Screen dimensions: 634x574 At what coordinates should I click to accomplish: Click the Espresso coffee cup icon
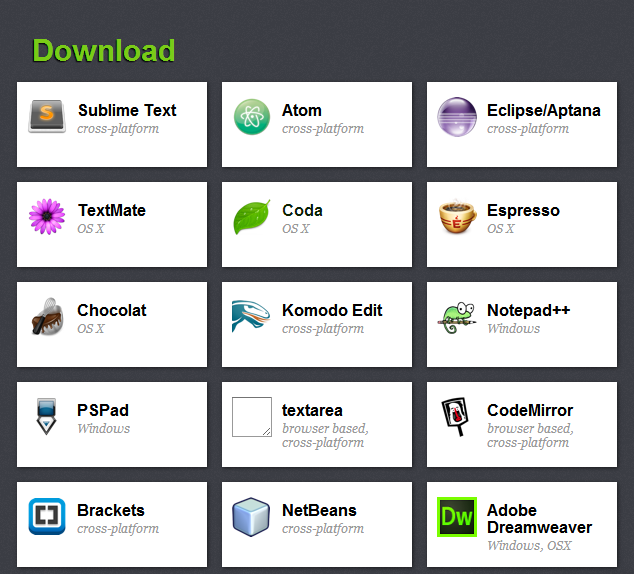pos(457,216)
